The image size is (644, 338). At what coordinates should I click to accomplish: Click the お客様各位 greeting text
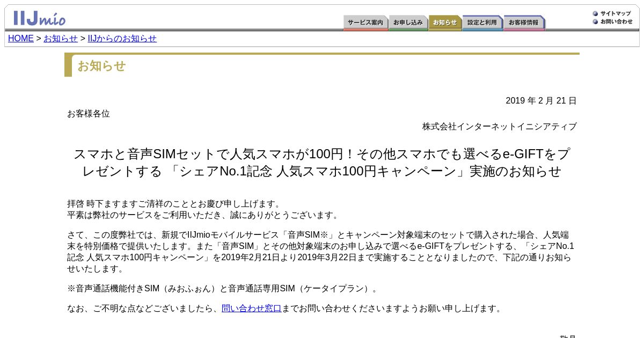point(89,114)
